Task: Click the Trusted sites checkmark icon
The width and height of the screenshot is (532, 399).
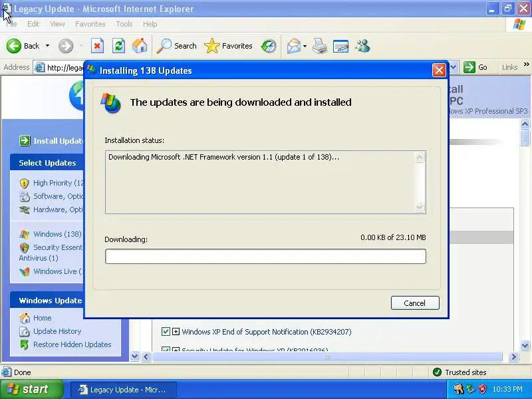Action: [x=438, y=372]
